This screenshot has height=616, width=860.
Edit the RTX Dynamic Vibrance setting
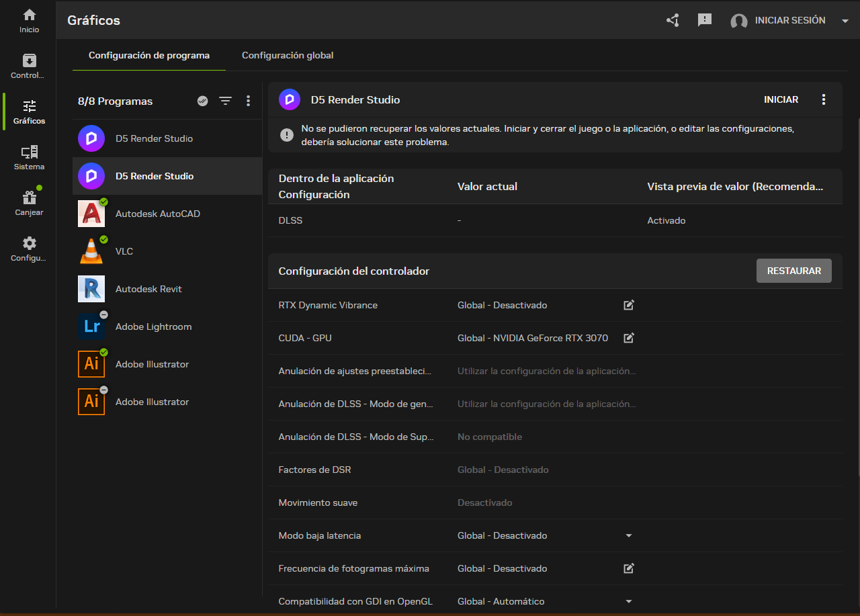(629, 305)
